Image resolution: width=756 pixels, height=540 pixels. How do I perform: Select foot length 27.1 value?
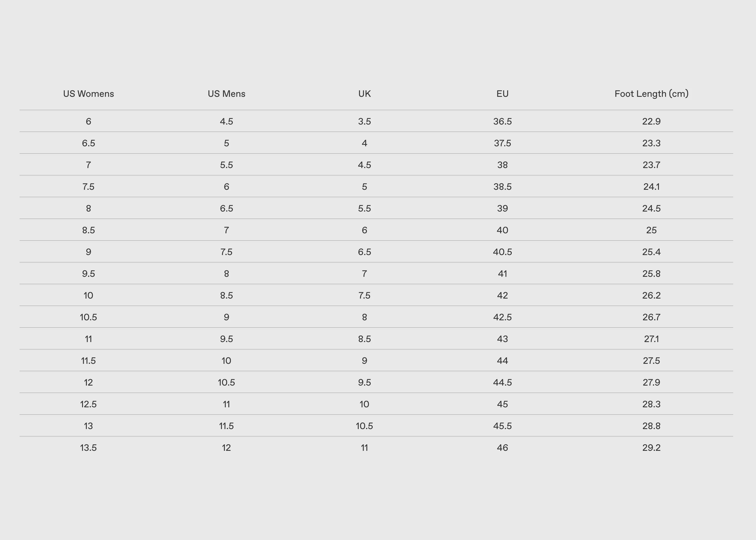[x=651, y=339]
